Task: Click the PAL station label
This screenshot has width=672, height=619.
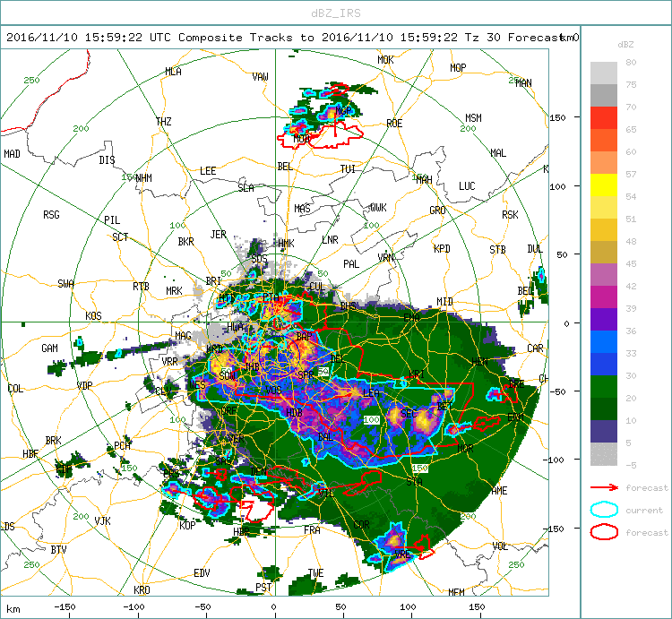Action: 351,264
